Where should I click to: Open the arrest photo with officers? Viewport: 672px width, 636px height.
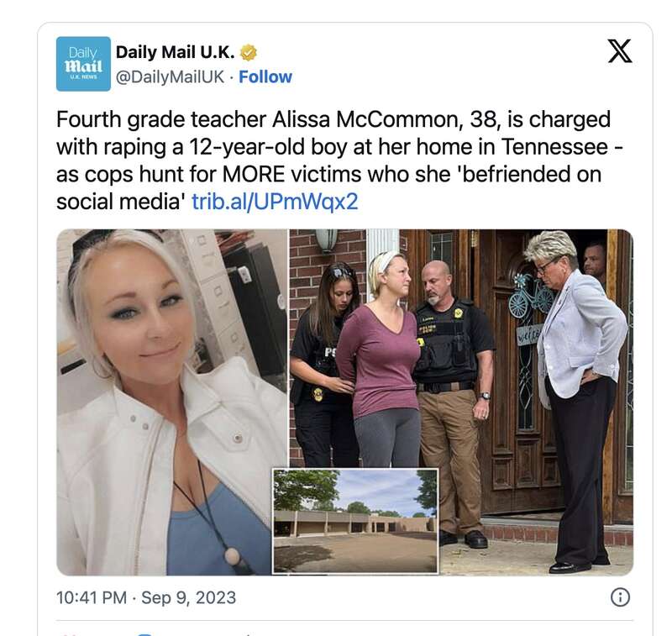[x=461, y=349]
